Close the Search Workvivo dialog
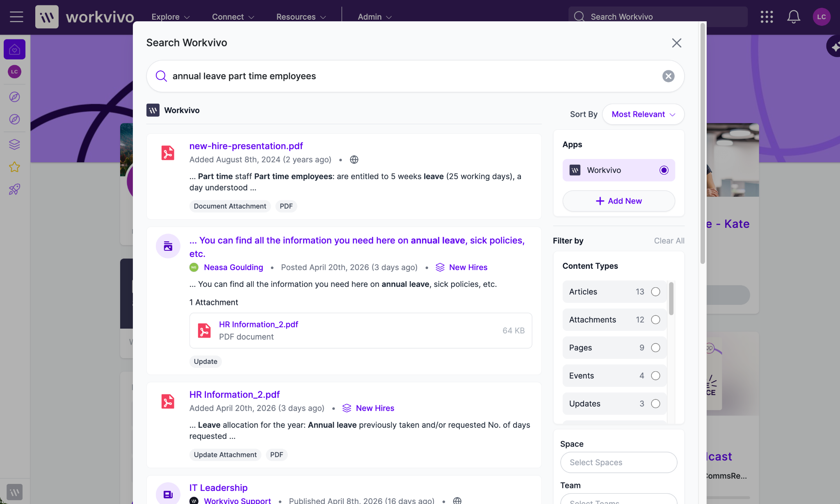Screen dimensions: 840x504 coord(677,43)
